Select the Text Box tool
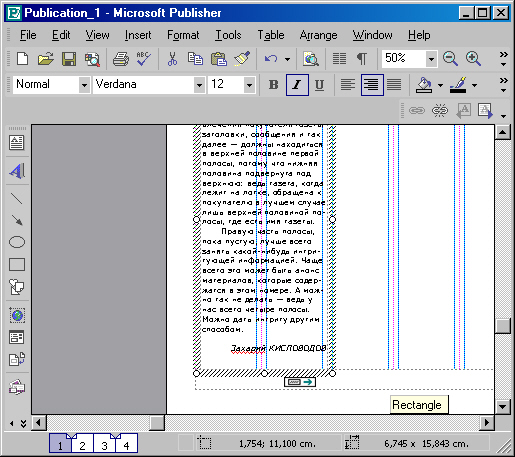The width and height of the screenshot is (515, 457). point(16,143)
